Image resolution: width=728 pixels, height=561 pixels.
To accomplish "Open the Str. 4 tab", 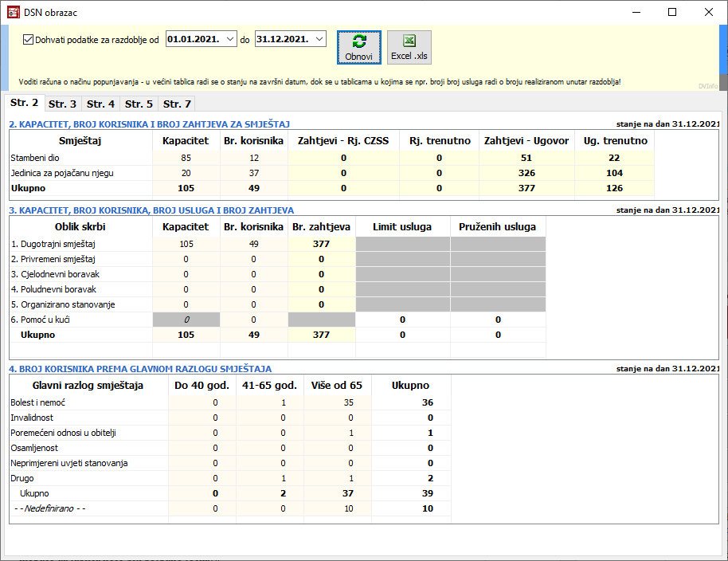I will click(100, 104).
